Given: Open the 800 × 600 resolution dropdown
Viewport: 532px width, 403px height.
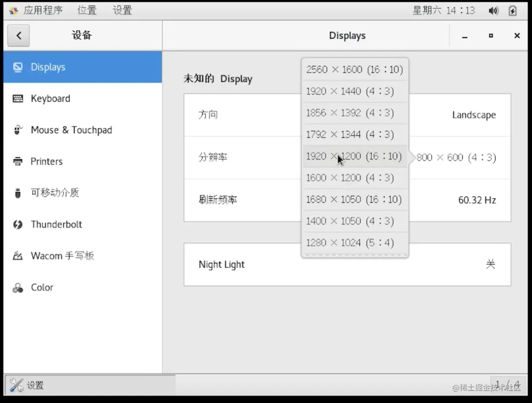Looking at the screenshot, I should 456,158.
